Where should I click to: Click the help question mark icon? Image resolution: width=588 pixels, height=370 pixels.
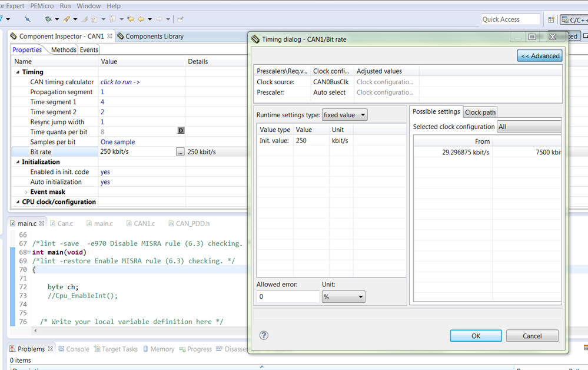point(264,335)
